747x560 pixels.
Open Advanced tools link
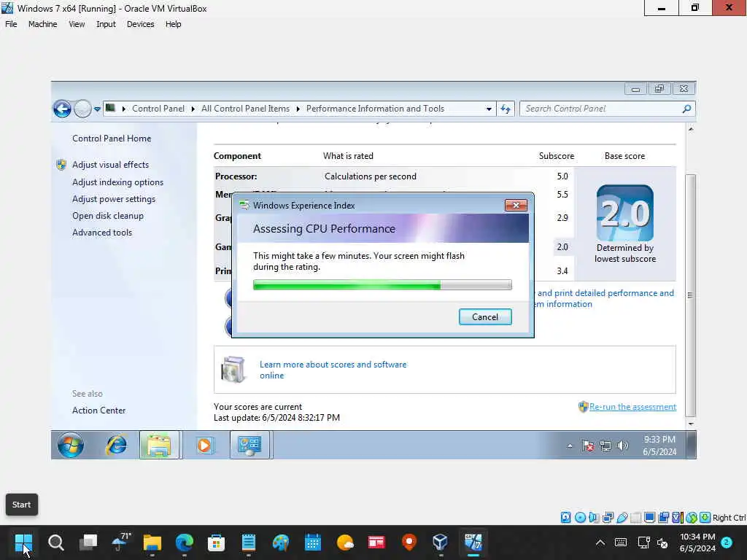tap(102, 233)
